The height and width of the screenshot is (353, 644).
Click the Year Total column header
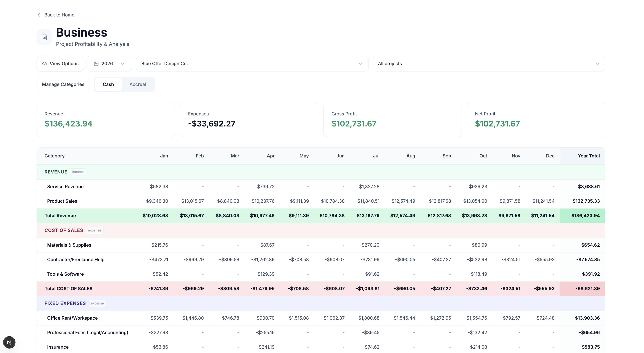tap(589, 156)
